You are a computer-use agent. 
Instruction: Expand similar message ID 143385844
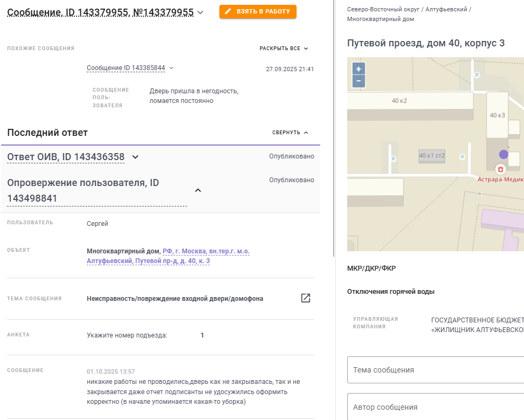coord(171,68)
